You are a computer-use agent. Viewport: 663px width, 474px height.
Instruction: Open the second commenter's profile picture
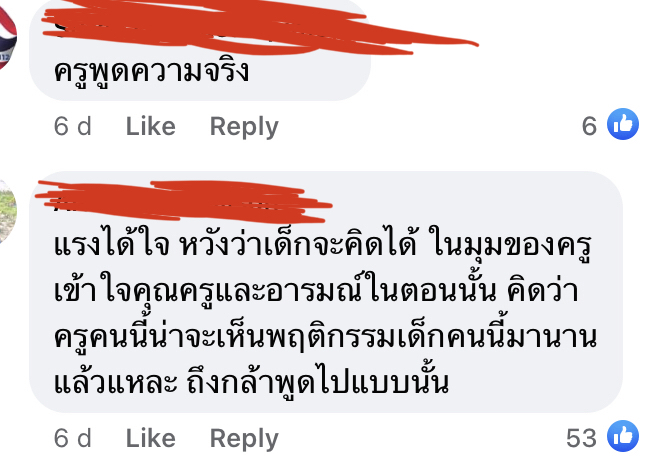8,211
